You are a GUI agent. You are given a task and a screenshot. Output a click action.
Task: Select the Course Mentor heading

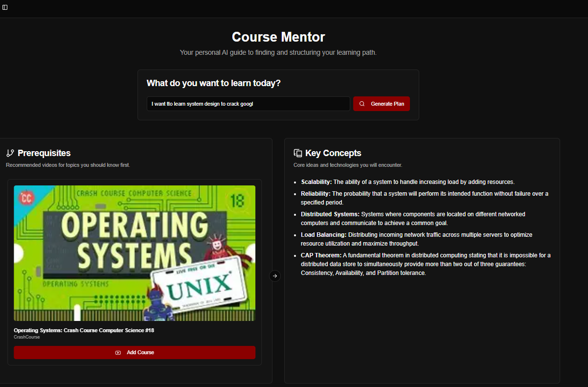pos(278,37)
